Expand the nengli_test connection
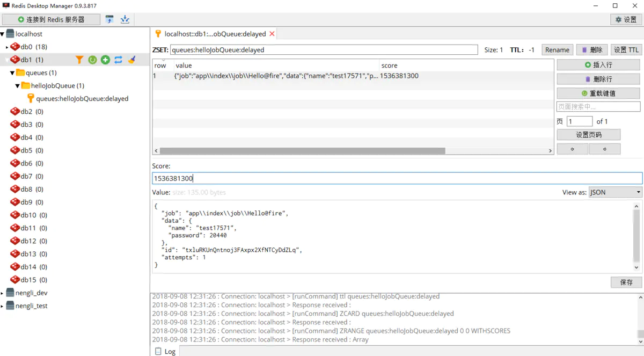The image size is (644, 356). tap(2, 306)
